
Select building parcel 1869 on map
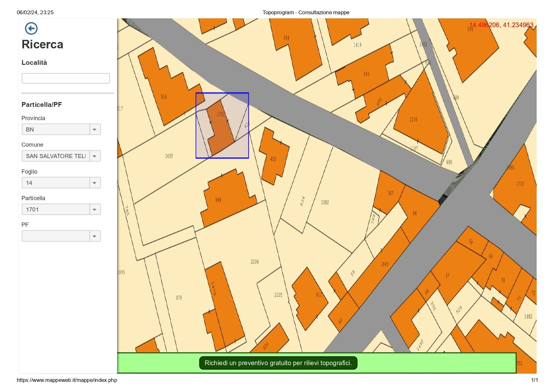tap(384, 264)
